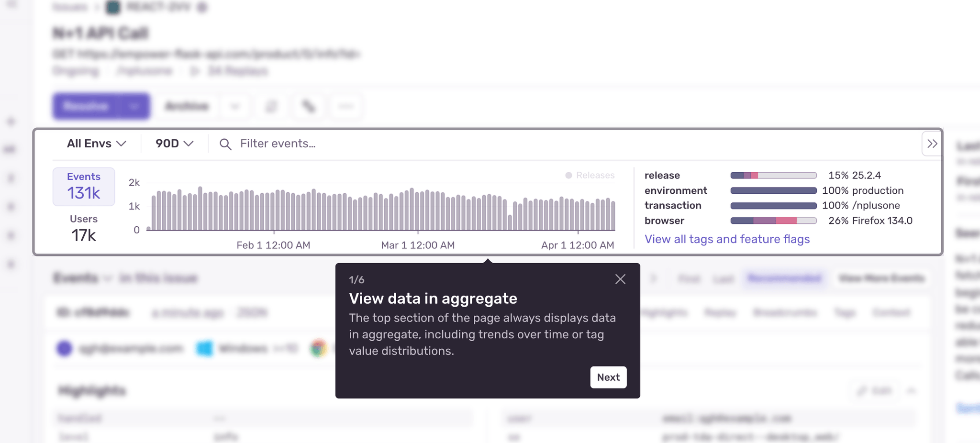Open 'View all tags and feature flags'
Image resolution: width=980 pixels, height=443 pixels.
point(727,239)
